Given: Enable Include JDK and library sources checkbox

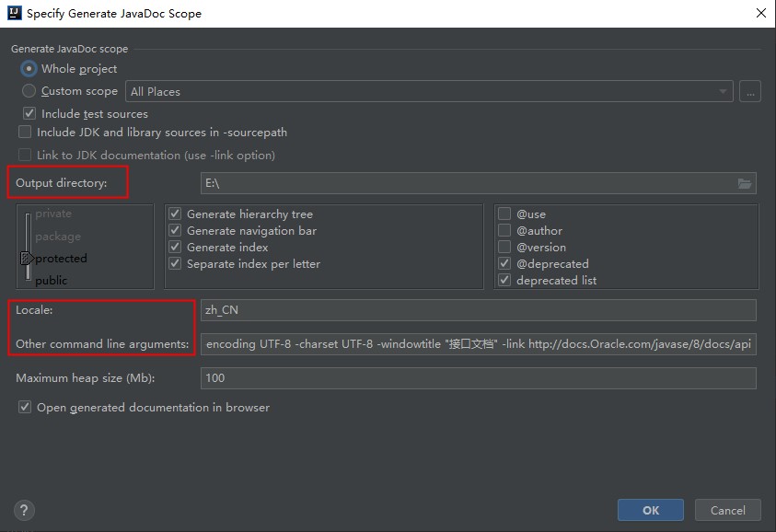Looking at the screenshot, I should tap(25, 133).
